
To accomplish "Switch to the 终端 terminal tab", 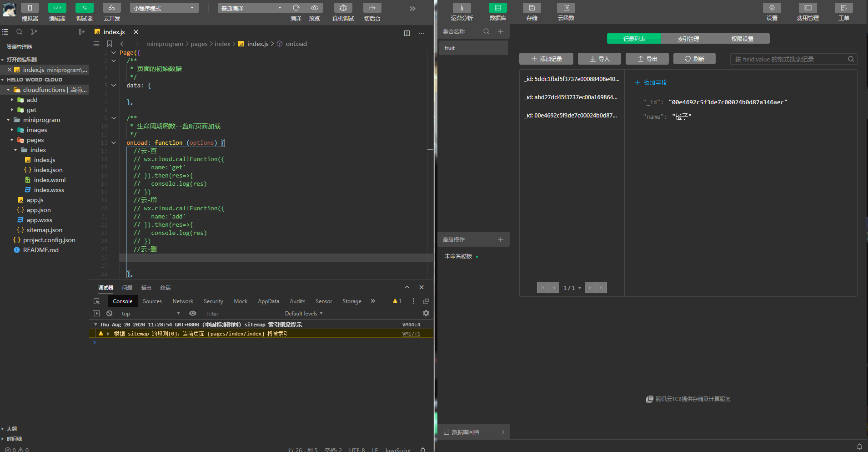I will pos(166,288).
